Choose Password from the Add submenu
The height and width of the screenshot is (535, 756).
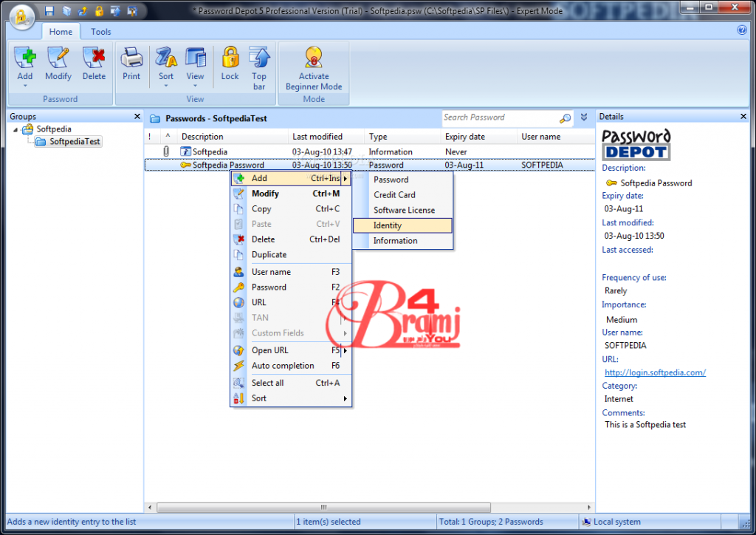(x=402, y=180)
